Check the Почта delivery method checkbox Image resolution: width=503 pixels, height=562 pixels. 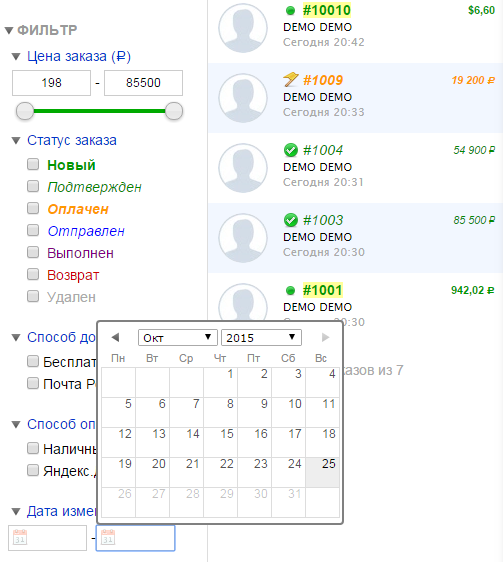tap(33, 384)
